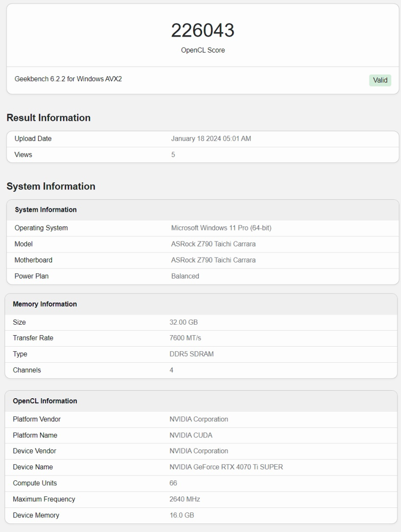Viewport: 401px width, 532px height.
Task: Select the 2640 MHz maximum frequency value
Action: click(x=185, y=499)
